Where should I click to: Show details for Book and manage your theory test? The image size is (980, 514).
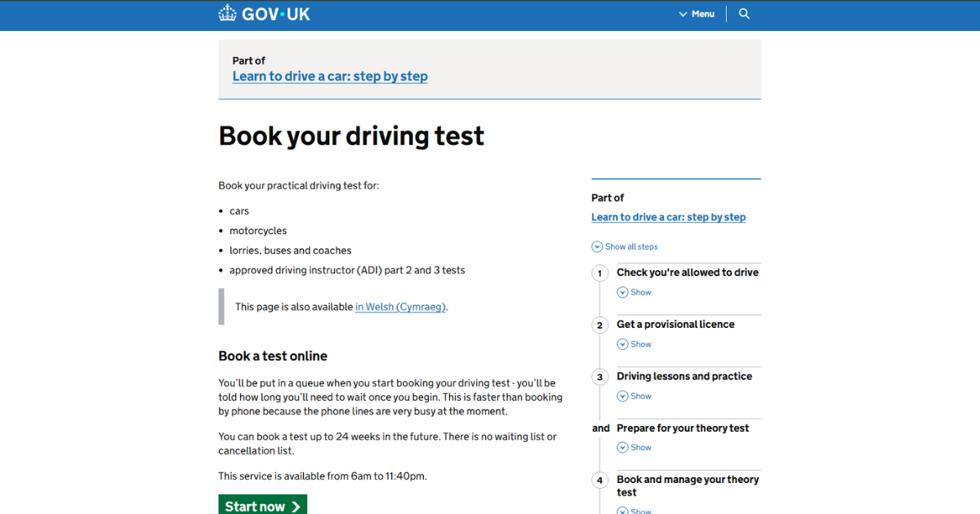pyautogui.click(x=635, y=510)
